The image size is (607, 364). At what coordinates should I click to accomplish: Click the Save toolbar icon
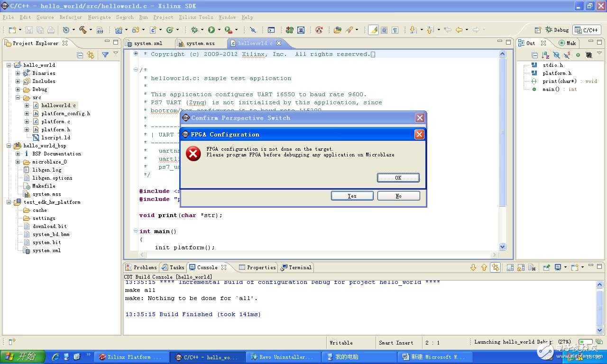(x=29, y=30)
